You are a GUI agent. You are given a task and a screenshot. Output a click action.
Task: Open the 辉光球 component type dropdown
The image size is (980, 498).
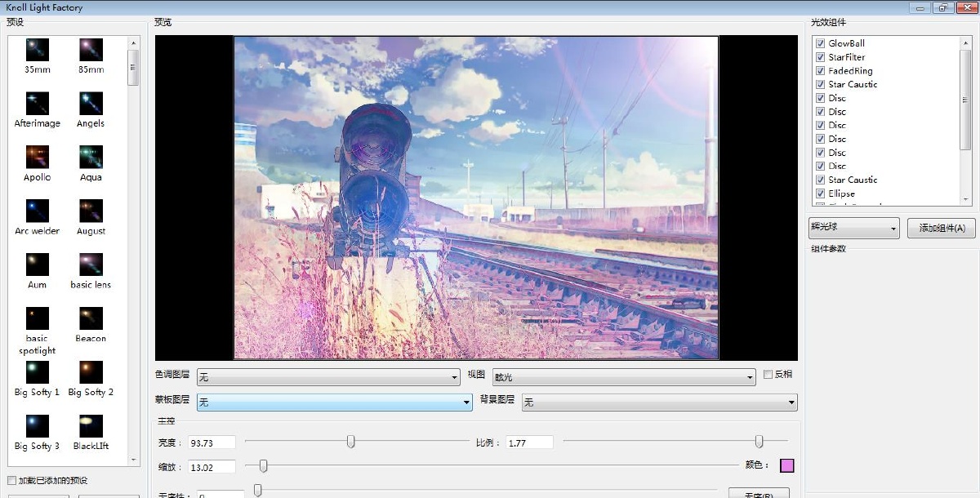coord(853,228)
